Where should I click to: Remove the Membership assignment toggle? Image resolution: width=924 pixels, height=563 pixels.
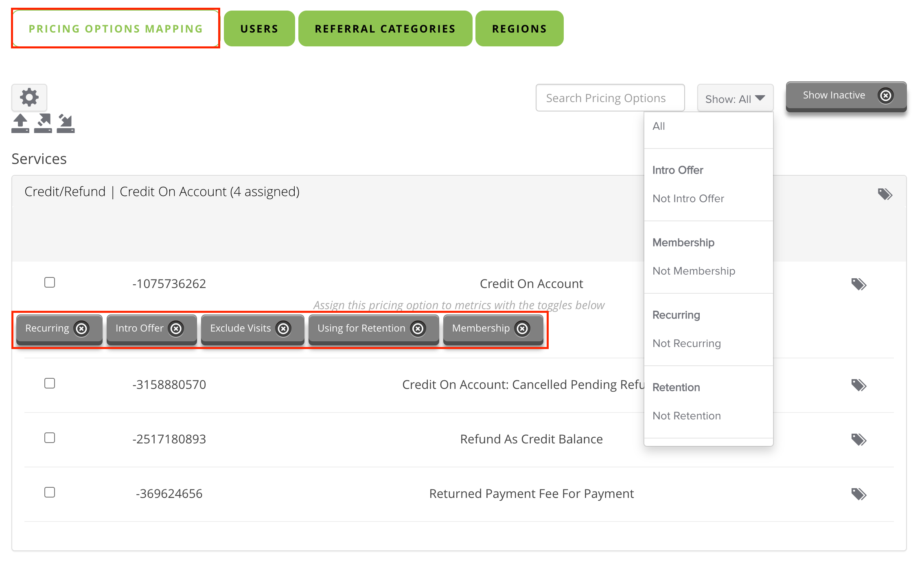[x=522, y=329]
